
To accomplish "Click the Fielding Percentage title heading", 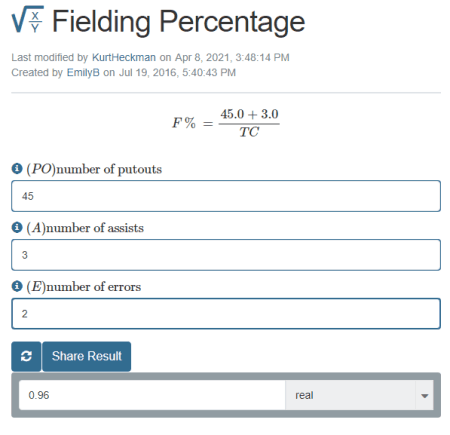I will click(179, 22).
